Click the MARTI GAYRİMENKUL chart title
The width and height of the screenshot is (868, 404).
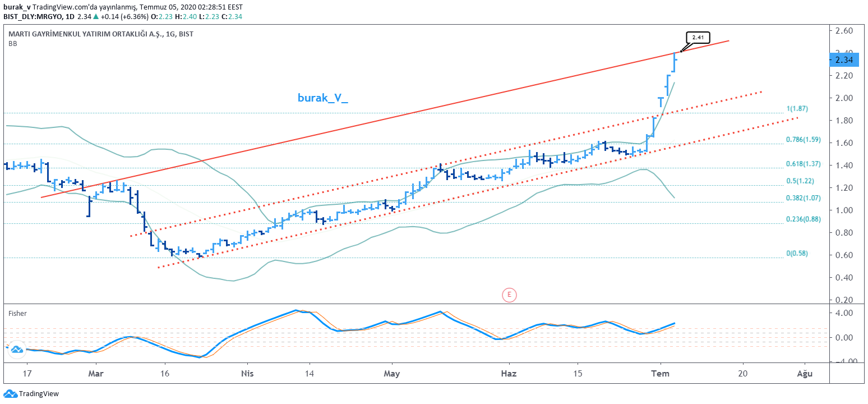coord(101,34)
